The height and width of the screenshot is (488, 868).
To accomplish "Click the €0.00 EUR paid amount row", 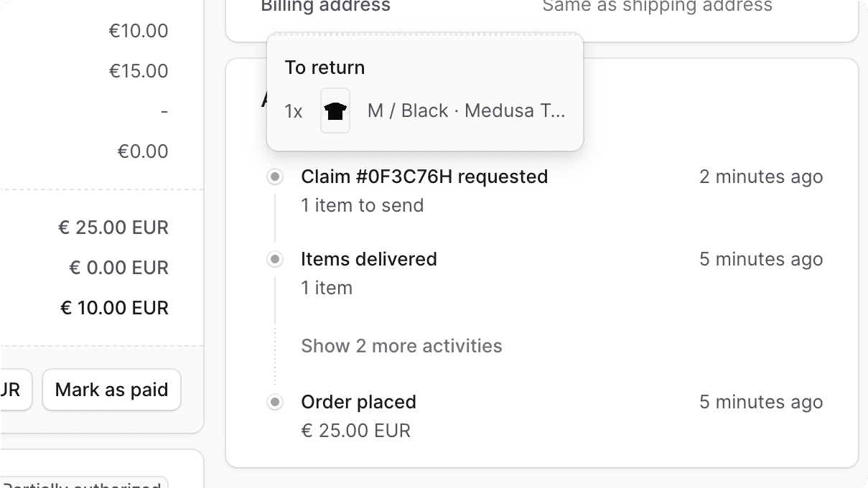I will click(118, 268).
